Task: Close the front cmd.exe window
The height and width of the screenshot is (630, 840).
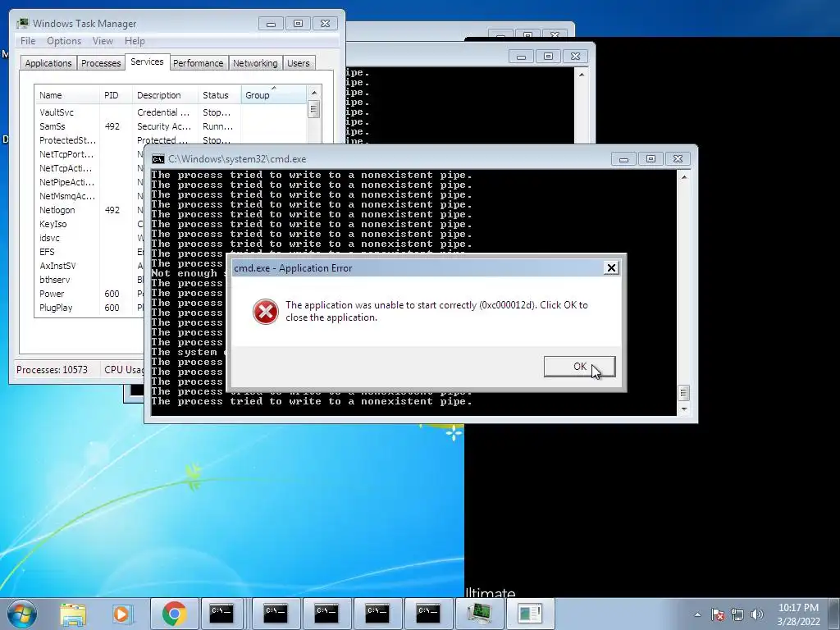Action: point(678,159)
